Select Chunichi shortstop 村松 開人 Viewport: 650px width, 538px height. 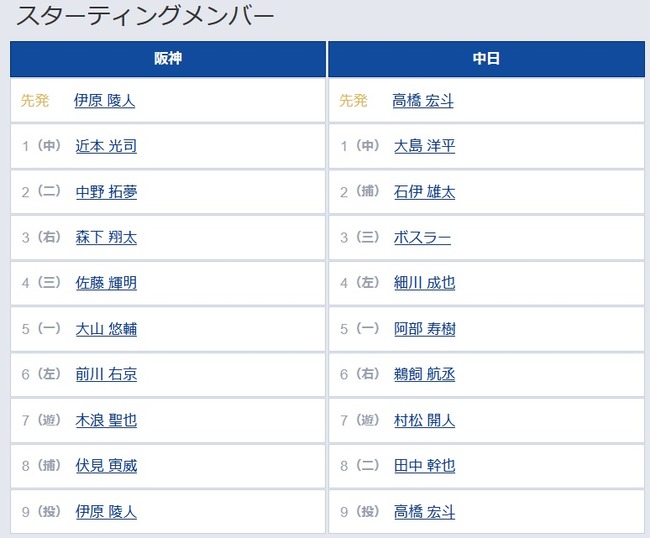[424, 420]
